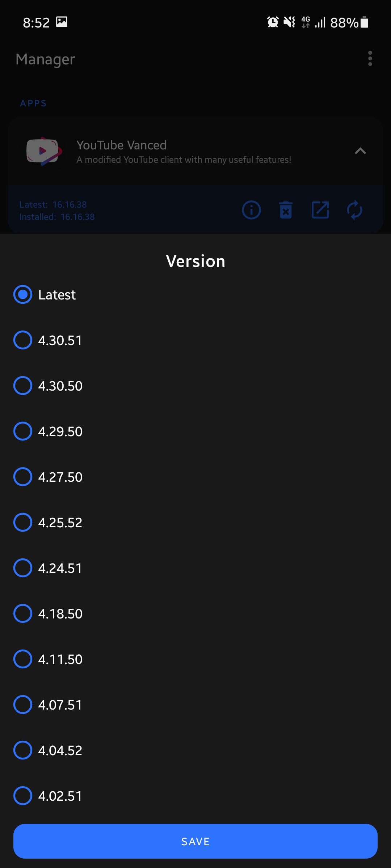Click the Latest: 16.16.38 version text

tap(53, 204)
